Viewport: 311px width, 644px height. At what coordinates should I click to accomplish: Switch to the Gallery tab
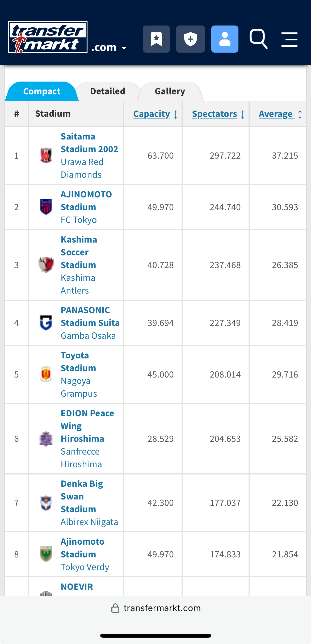pyautogui.click(x=170, y=91)
